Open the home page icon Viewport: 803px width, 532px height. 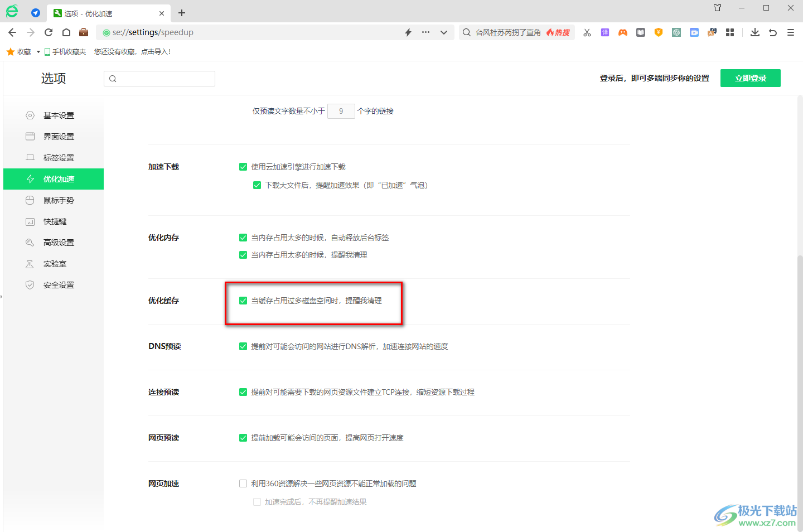click(66, 32)
